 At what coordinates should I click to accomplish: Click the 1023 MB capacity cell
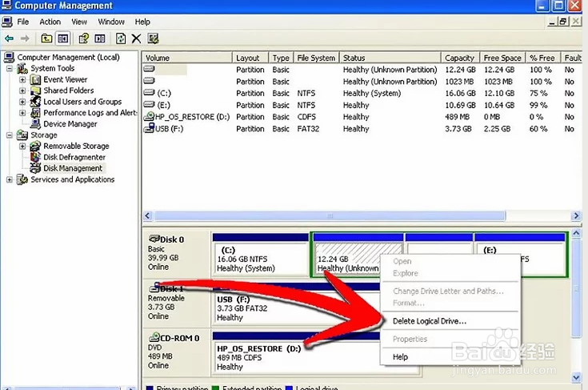[459, 82]
